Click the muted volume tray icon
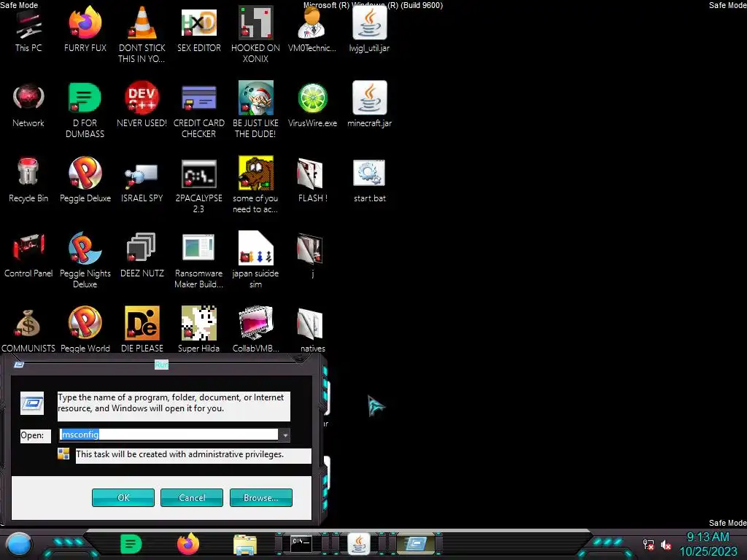The width and height of the screenshot is (747, 560). tap(666, 545)
